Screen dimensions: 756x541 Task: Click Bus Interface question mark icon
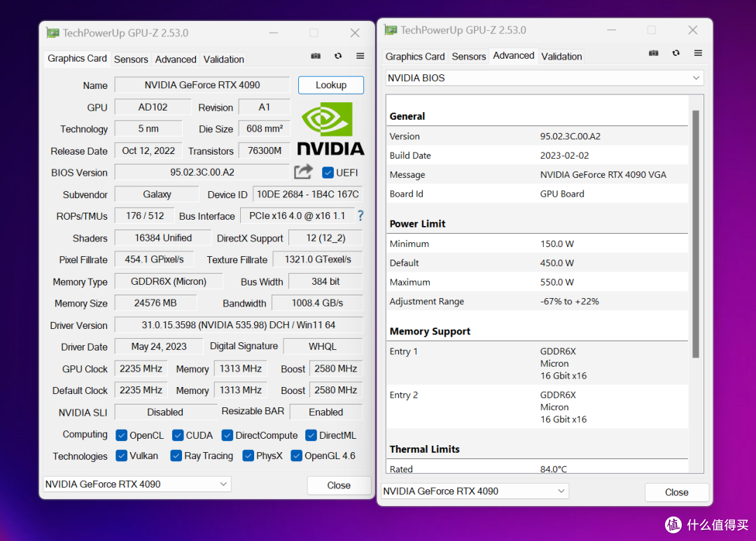pyautogui.click(x=360, y=216)
